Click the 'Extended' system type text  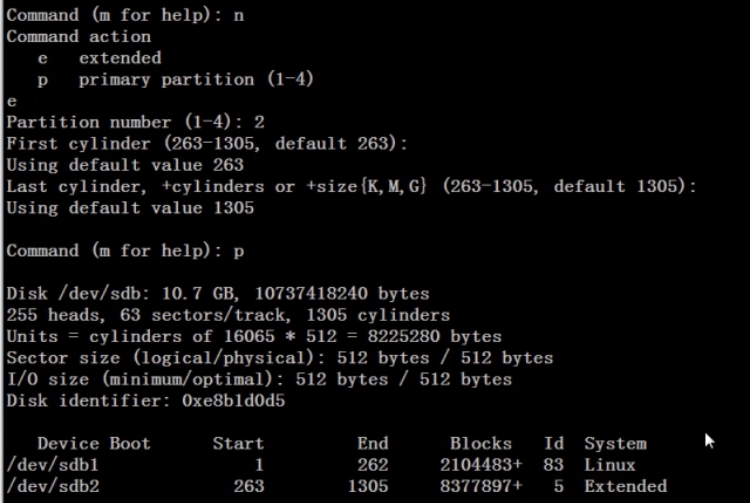tap(625, 486)
